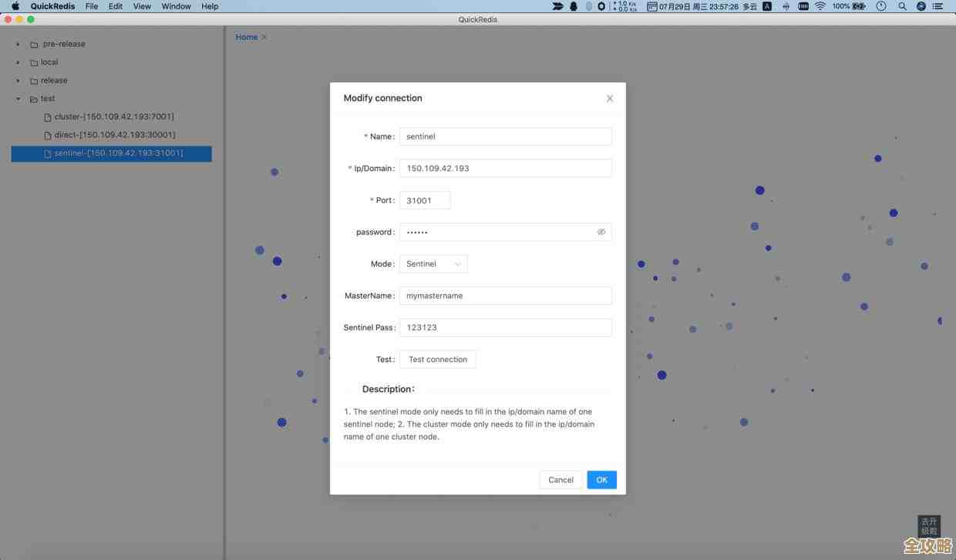This screenshot has width=956, height=560.
Task: Collapse the test folder arrow
Action: point(18,99)
